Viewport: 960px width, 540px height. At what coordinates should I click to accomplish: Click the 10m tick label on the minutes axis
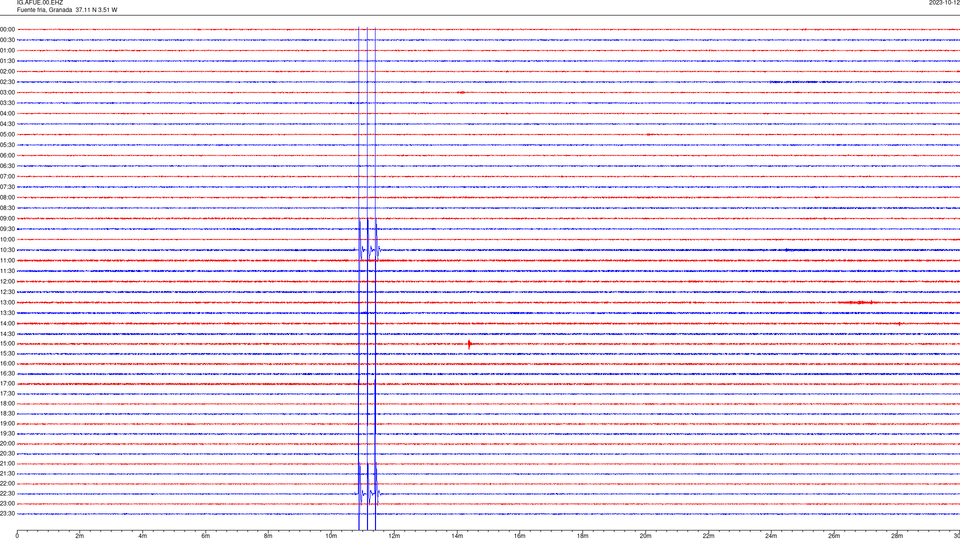331,536
